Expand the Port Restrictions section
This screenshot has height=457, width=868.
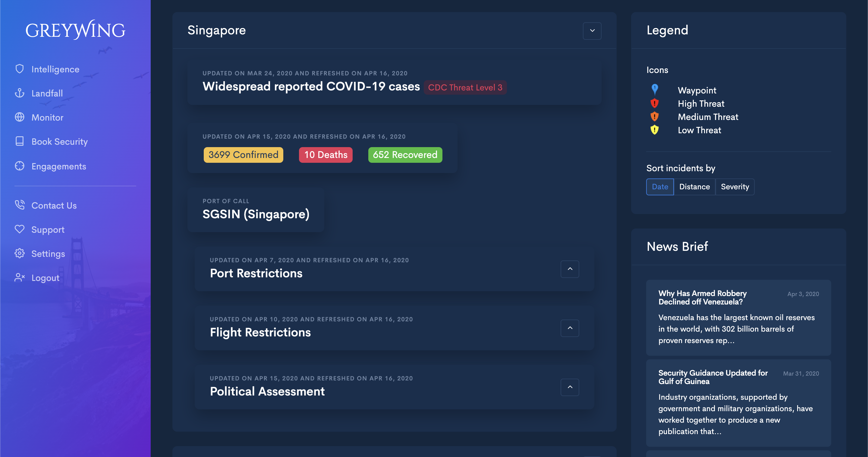[569, 269]
